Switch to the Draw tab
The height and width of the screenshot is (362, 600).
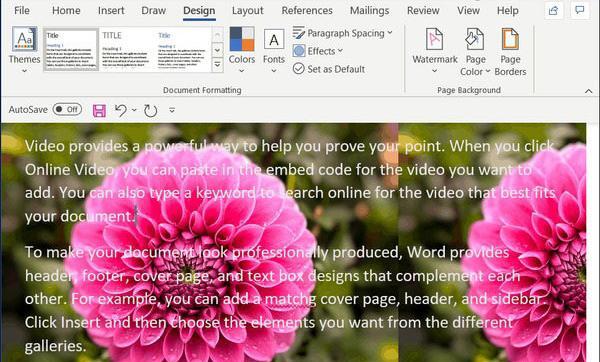click(153, 10)
